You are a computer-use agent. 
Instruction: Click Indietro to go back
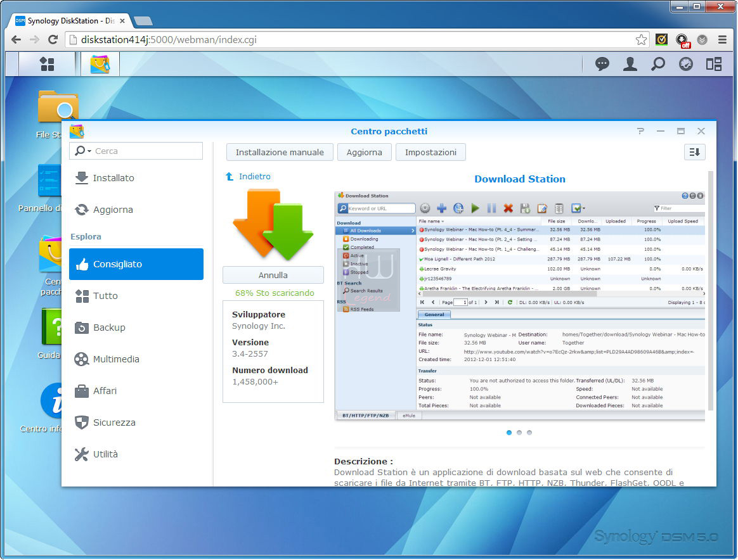pyautogui.click(x=249, y=176)
